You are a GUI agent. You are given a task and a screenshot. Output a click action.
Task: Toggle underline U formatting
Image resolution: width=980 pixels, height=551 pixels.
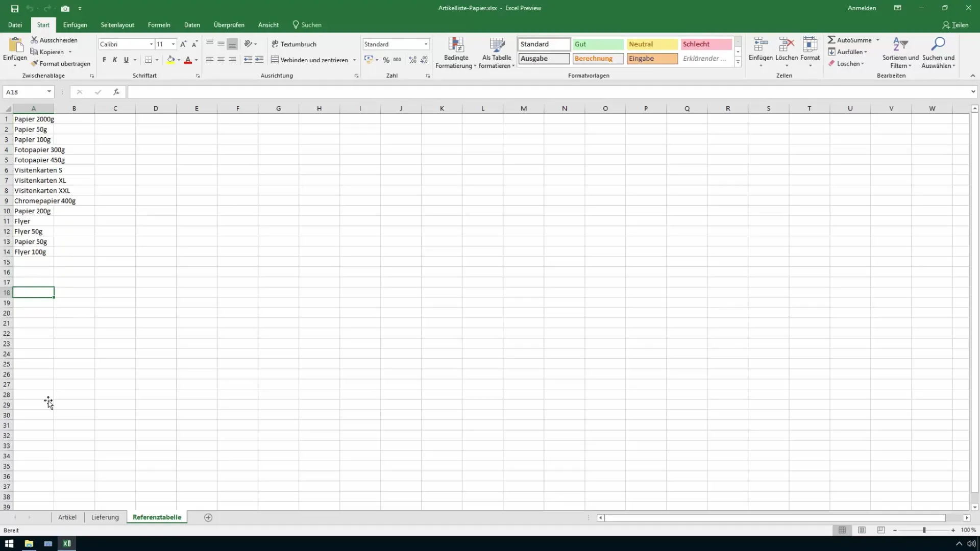[126, 60]
